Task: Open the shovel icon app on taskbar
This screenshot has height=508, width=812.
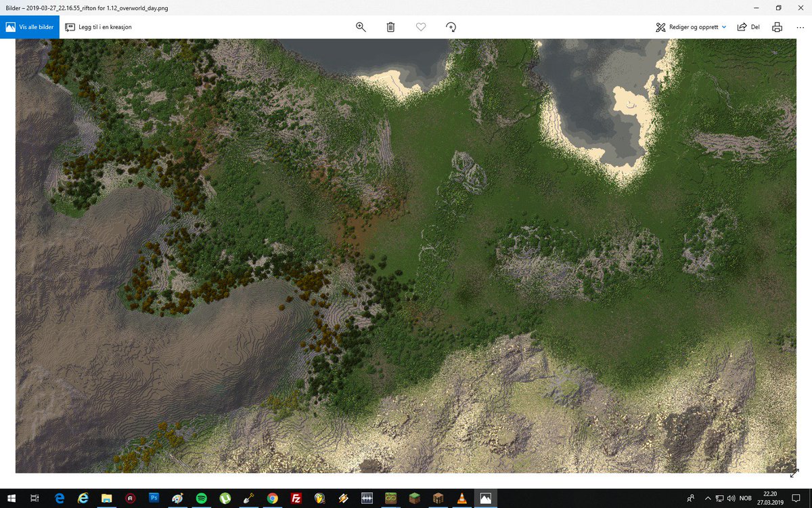Action: 248,498
